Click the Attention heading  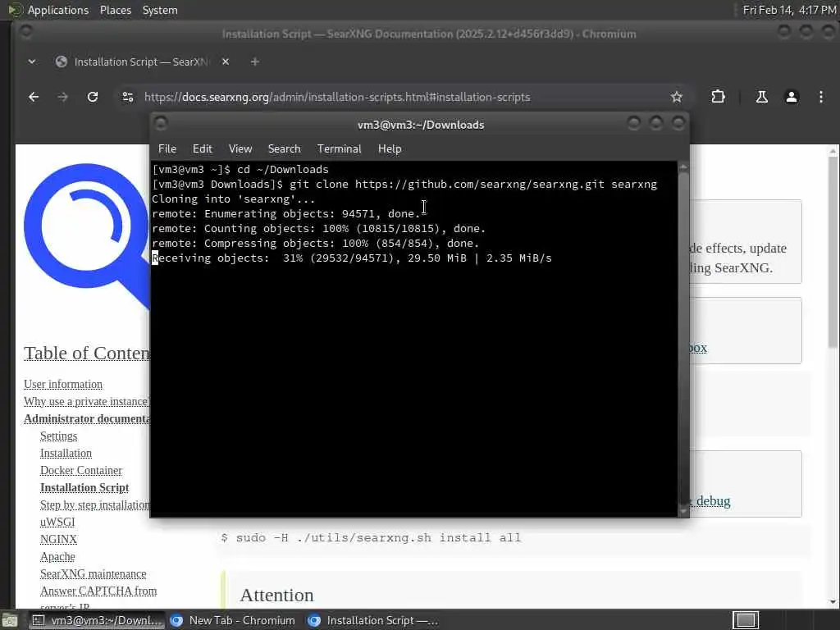(276, 595)
